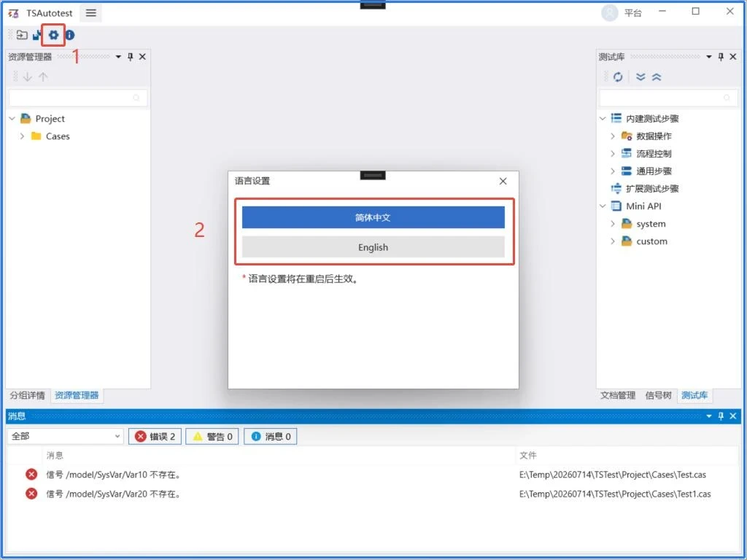Click the blue info icon in toolbar
The image size is (747, 560).
coord(70,35)
